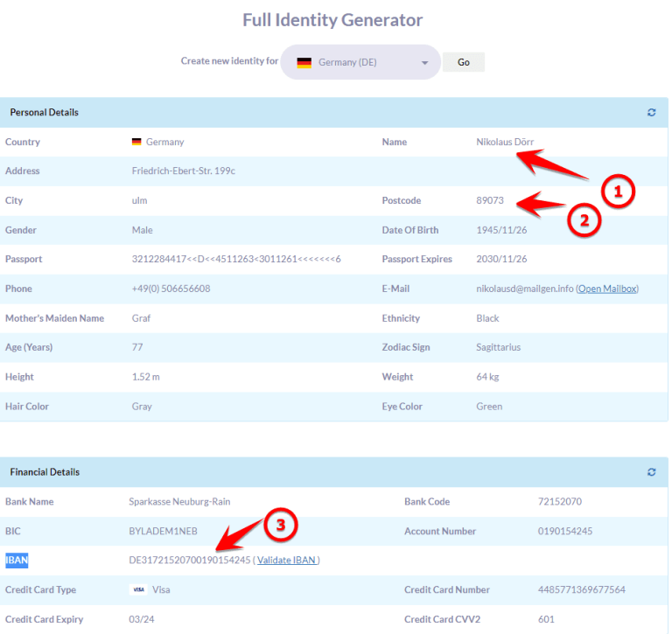Click the Visa card logo

tap(138, 590)
